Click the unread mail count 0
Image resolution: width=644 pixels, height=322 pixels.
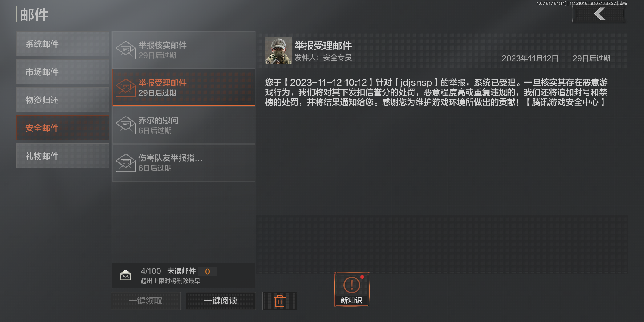(208, 272)
